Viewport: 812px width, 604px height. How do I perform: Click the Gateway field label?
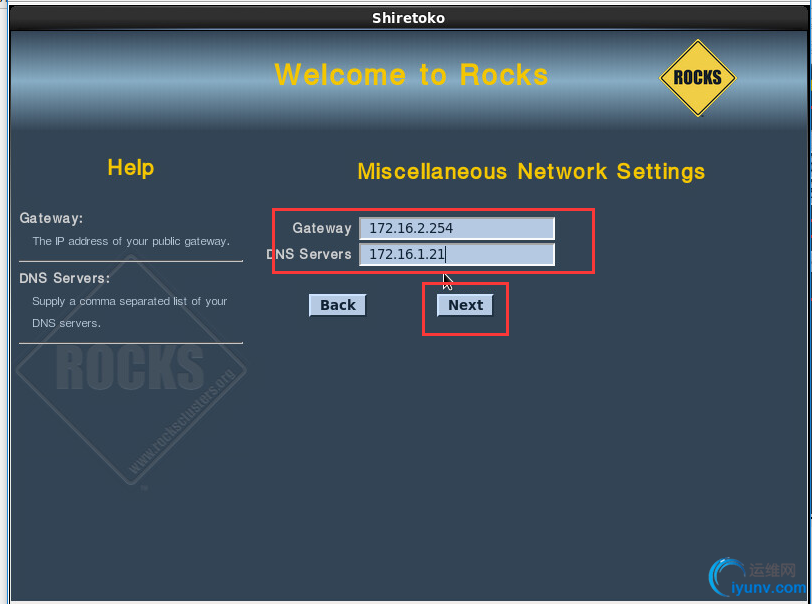coord(322,228)
